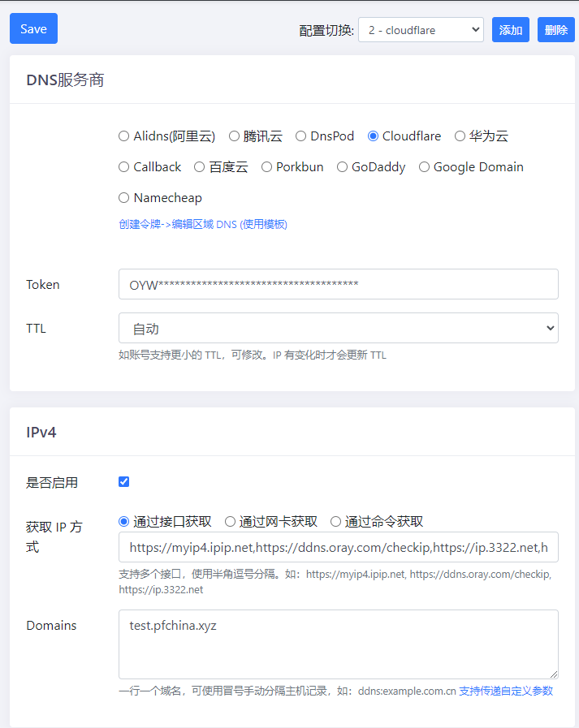Select 腾讯云 as DNS provider

point(234,136)
